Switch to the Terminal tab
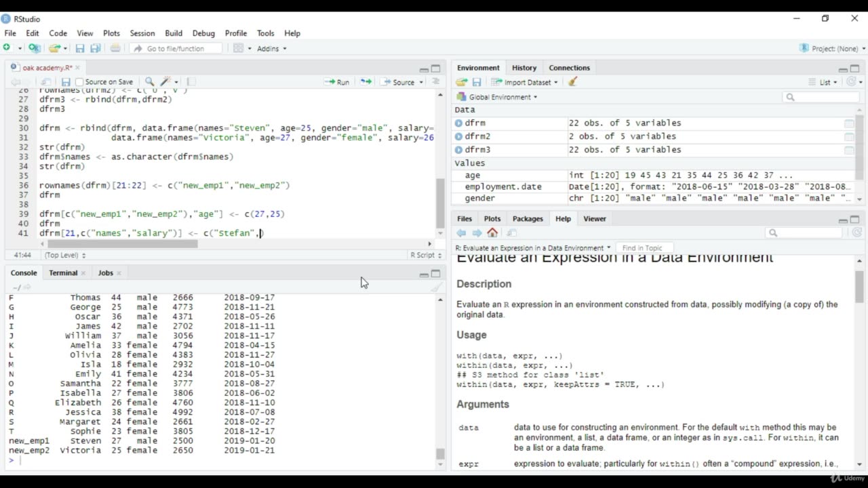868x488 pixels. pyautogui.click(x=63, y=273)
